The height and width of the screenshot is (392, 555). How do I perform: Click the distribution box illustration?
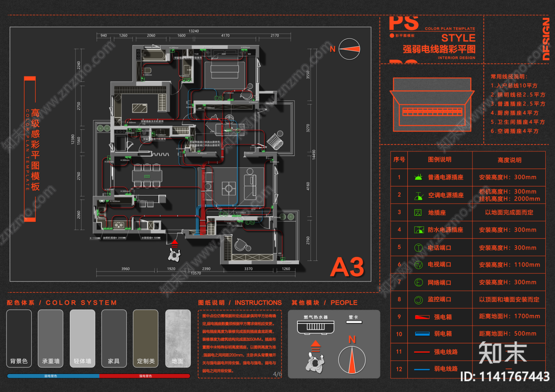pyautogui.click(x=432, y=104)
